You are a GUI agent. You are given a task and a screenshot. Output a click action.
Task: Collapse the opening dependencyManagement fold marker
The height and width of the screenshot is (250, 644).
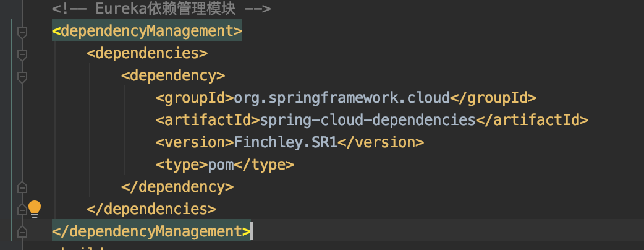tap(22, 32)
